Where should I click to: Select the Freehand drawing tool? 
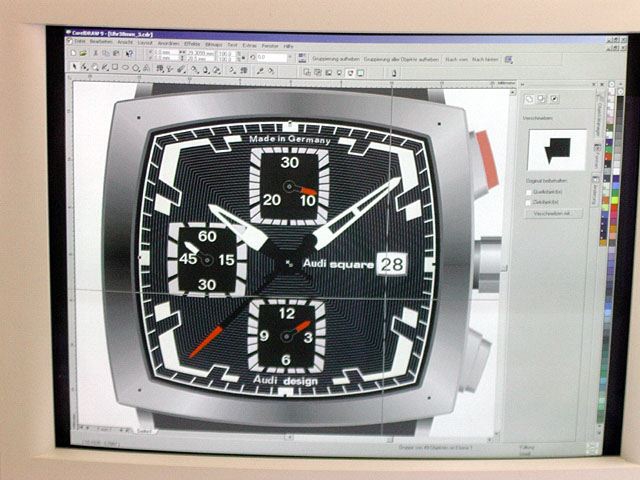[104, 67]
